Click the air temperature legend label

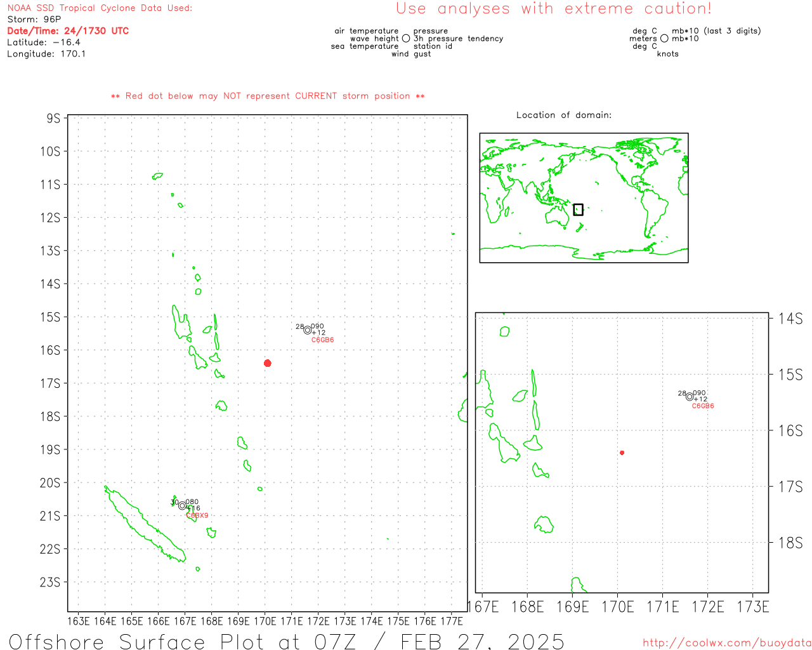point(366,30)
